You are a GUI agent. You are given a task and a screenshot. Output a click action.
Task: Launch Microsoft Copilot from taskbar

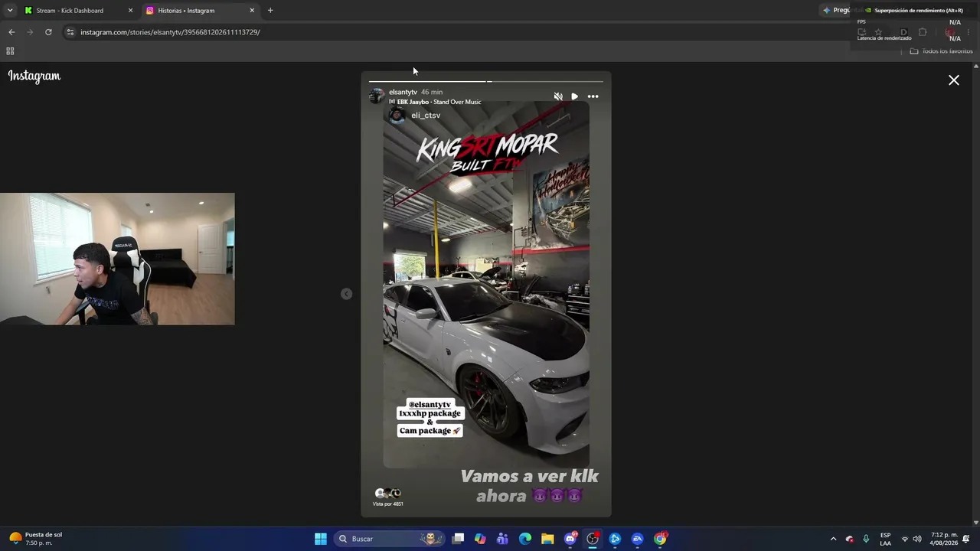[480, 539]
